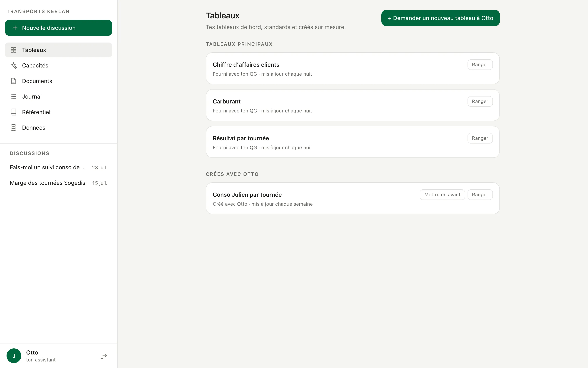Click the plus icon in Nouvelle discussion
588x368 pixels.
15,28
